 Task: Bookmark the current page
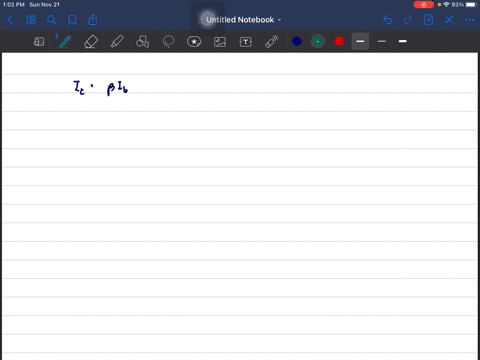click(x=72, y=20)
